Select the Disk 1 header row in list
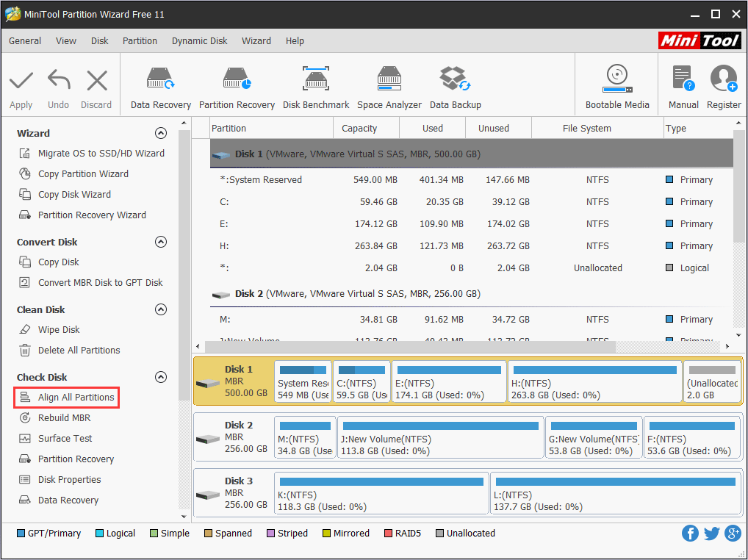Viewport: 748px width, 560px height. point(471,154)
